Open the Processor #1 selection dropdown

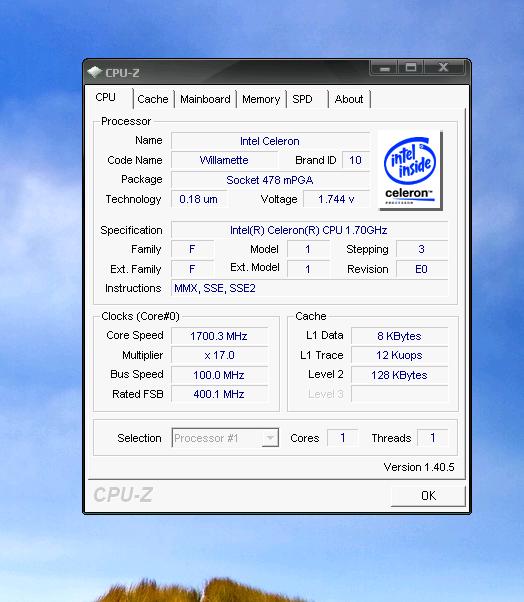click(x=225, y=438)
